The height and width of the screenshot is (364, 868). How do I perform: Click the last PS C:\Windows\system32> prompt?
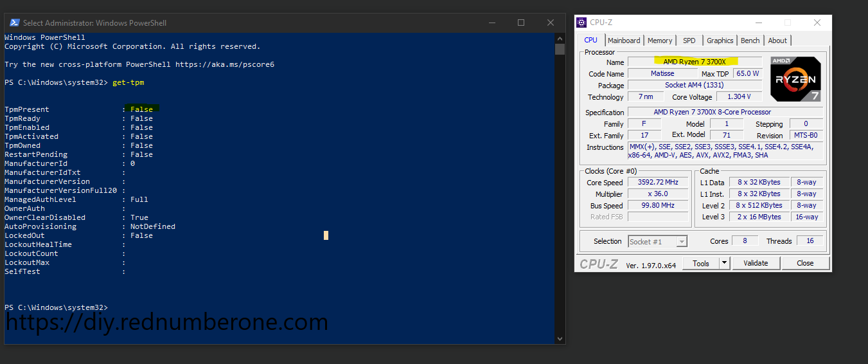[x=56, y=307]
